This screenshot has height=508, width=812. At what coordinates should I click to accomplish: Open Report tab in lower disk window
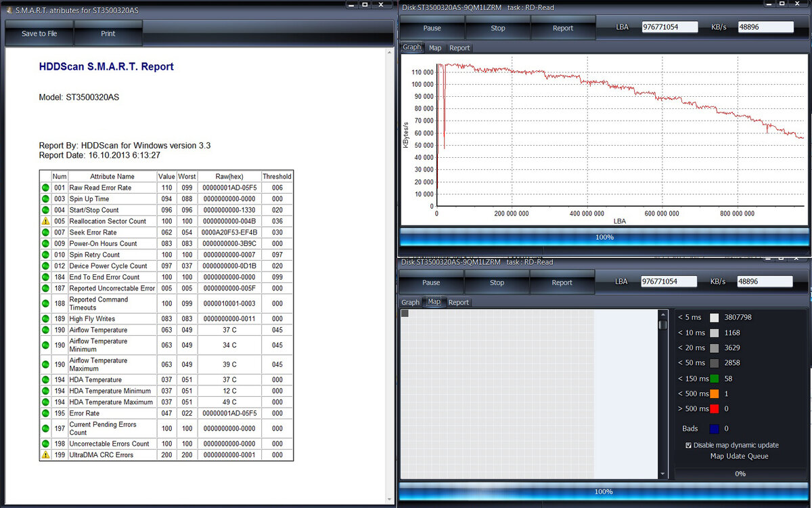(459, 302)
